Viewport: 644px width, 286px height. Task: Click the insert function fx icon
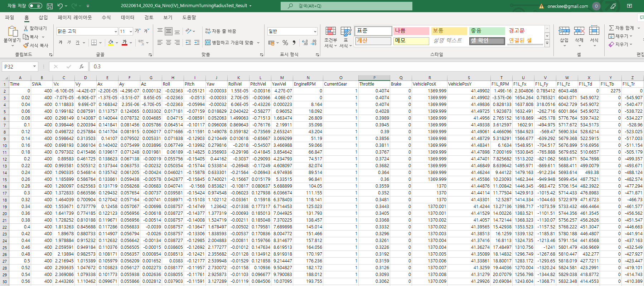pyautogui.click(x=82, y=67)
